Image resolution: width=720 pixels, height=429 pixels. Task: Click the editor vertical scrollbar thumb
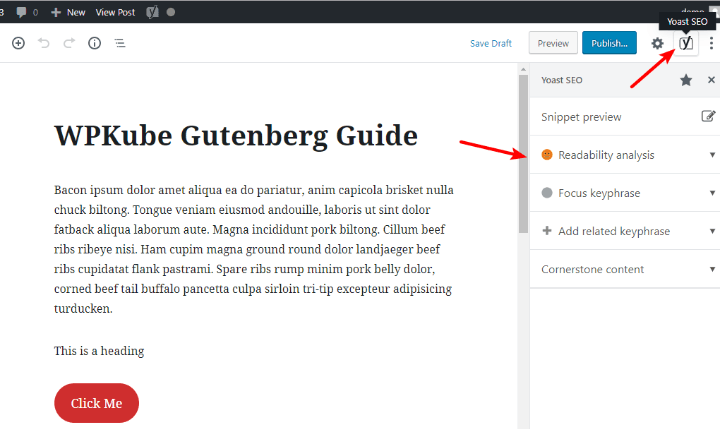point(523,154)
